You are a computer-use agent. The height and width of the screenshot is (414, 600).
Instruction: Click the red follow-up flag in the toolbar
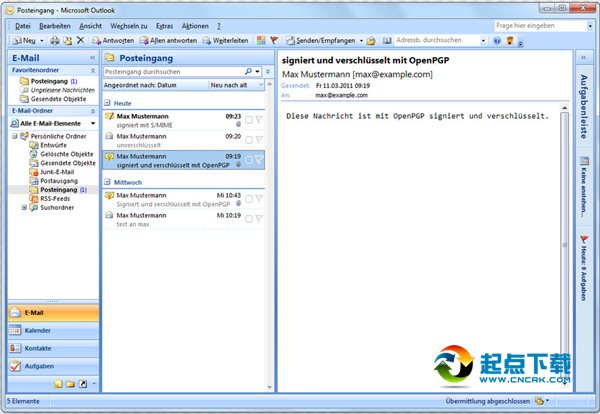(274, 40)
